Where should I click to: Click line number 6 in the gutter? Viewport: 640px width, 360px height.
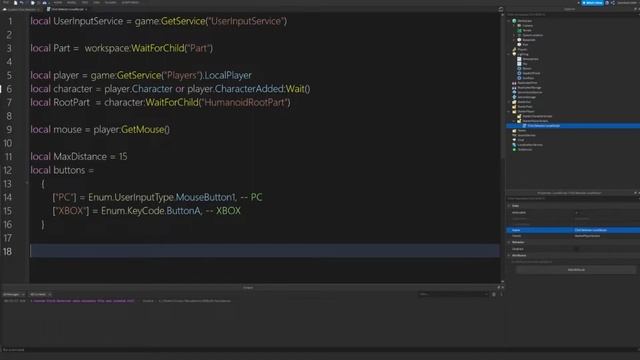click(9, 89)
